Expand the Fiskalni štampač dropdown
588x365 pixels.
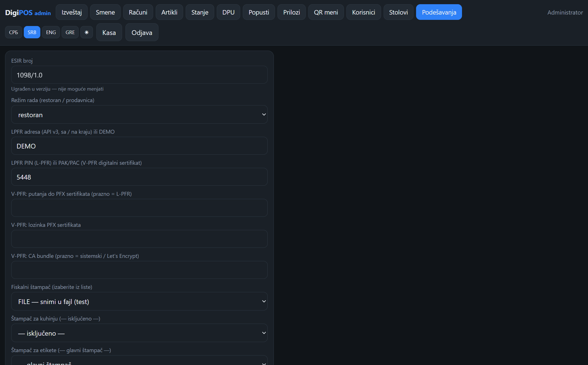pyautogui.click(x=139, y=302)
